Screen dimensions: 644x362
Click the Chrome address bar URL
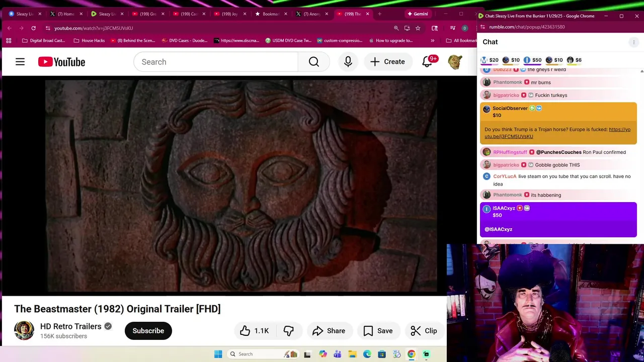[x=94, y=28]
